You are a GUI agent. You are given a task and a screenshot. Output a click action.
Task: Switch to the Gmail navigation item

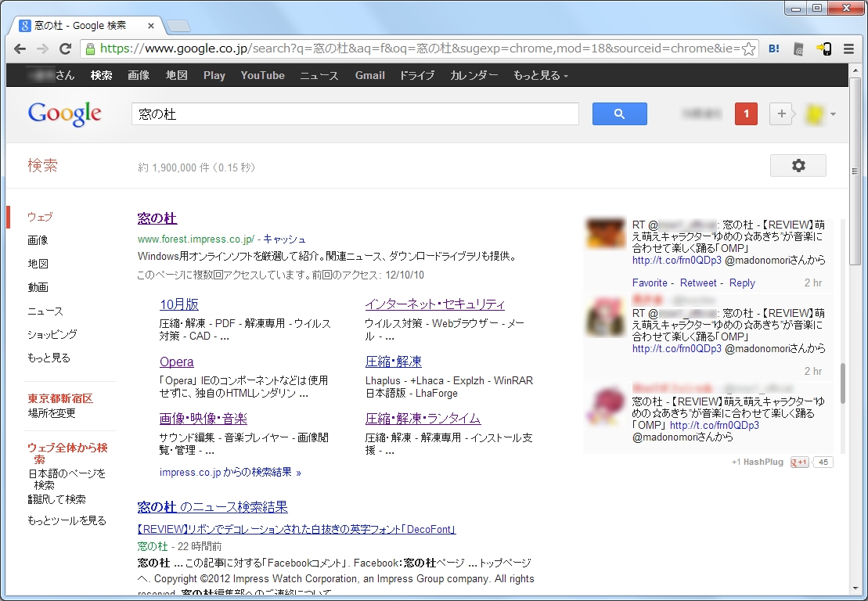[369, 75]
